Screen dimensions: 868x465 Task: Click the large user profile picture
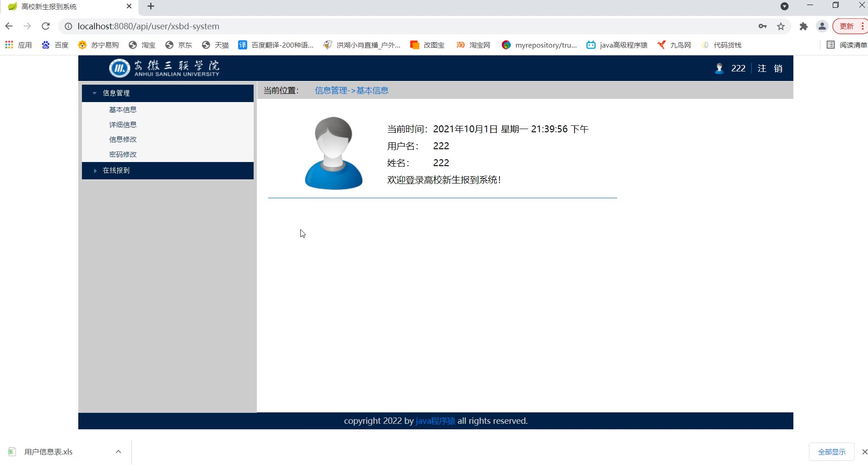tap(333, 153)
